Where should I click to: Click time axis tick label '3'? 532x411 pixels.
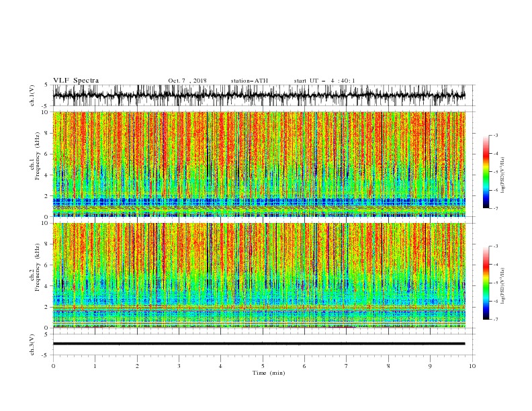(x=179, y=366)
